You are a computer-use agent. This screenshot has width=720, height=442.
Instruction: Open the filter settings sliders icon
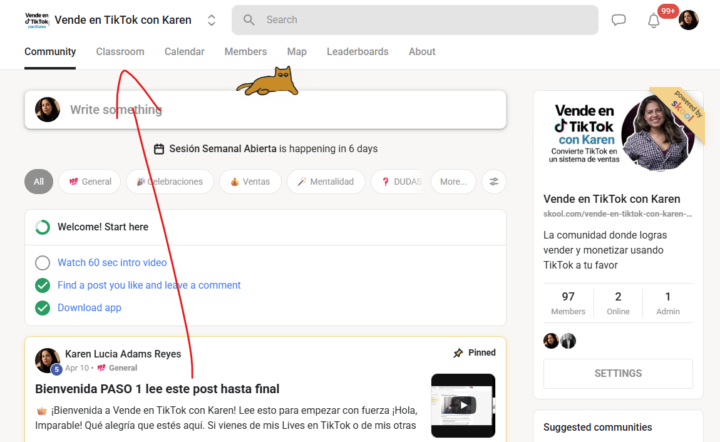coord(494,182)
